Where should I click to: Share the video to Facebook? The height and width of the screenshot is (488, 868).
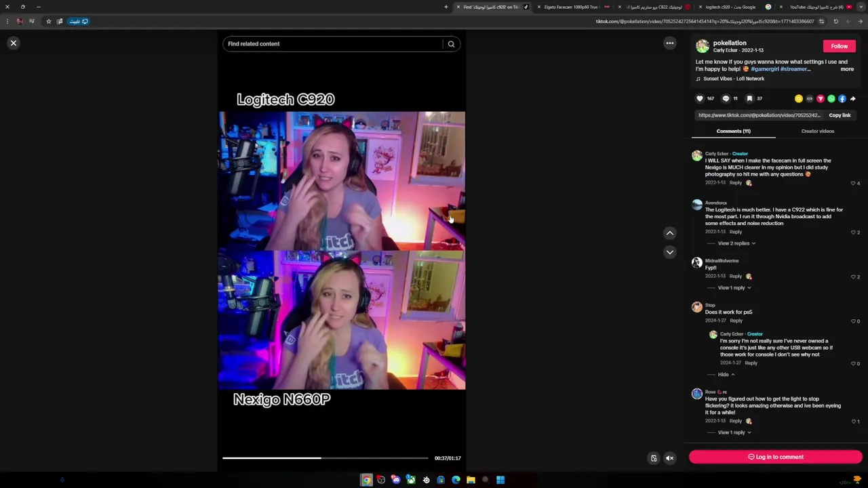coord(842,99)
